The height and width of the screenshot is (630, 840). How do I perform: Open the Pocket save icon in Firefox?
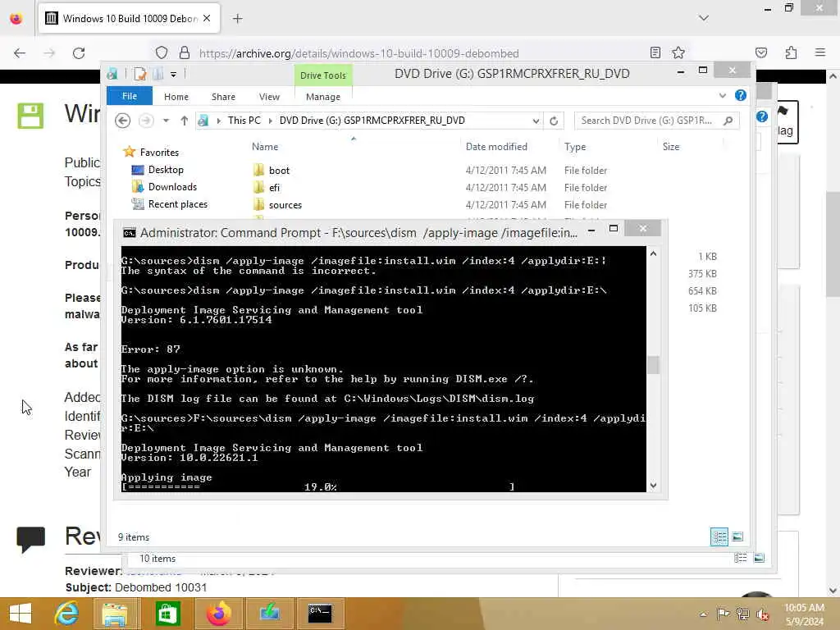click(761, 52)
